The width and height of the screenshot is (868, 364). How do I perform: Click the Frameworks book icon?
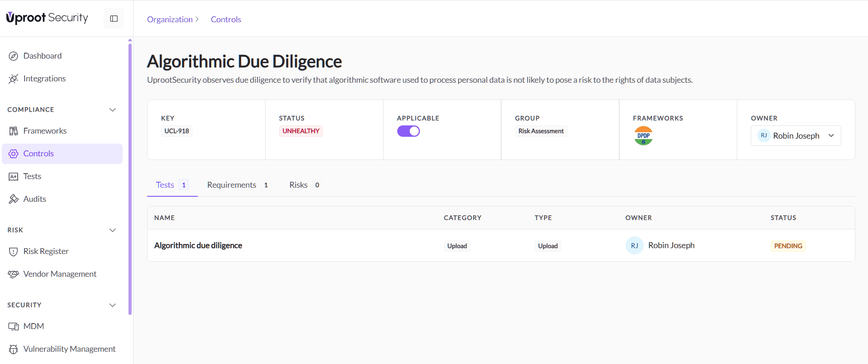point(14,131)
